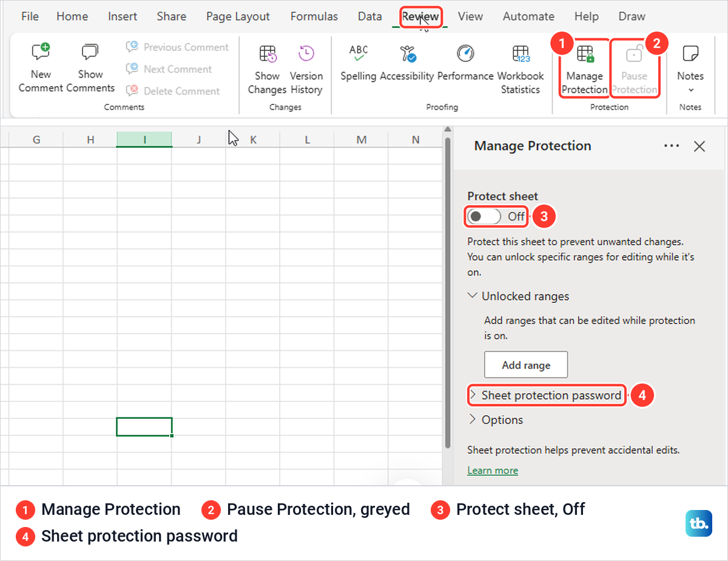Click the selected cell in column I
Viewport: 728px width, 561px height.
tap(144, 426)
